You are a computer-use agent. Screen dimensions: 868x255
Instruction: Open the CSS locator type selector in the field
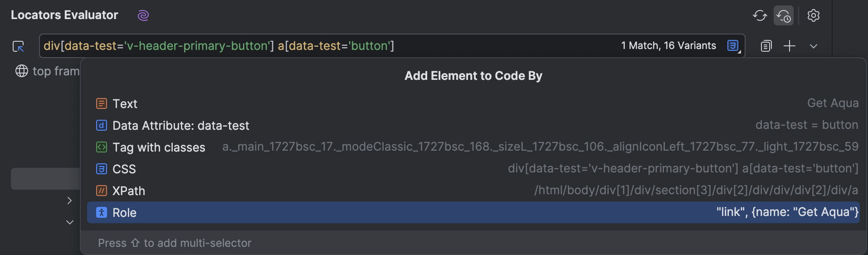point(733,46)
